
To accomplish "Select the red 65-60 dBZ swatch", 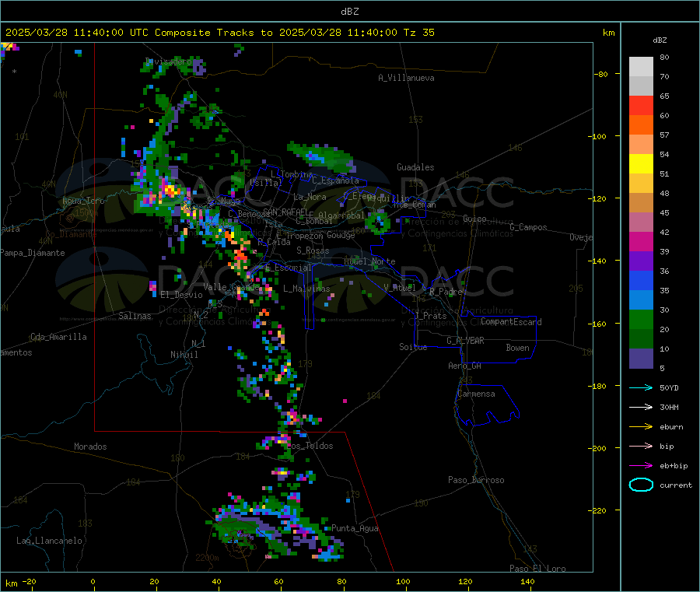I will pos(641,105).
